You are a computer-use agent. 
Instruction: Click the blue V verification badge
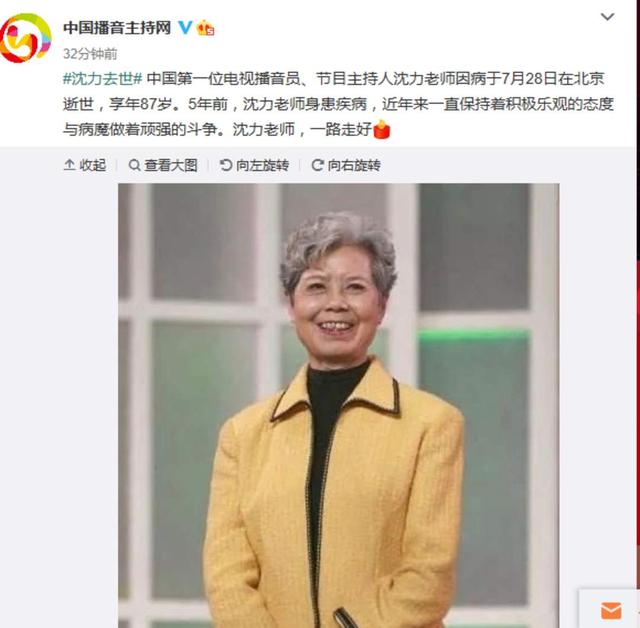coord(185,28)
